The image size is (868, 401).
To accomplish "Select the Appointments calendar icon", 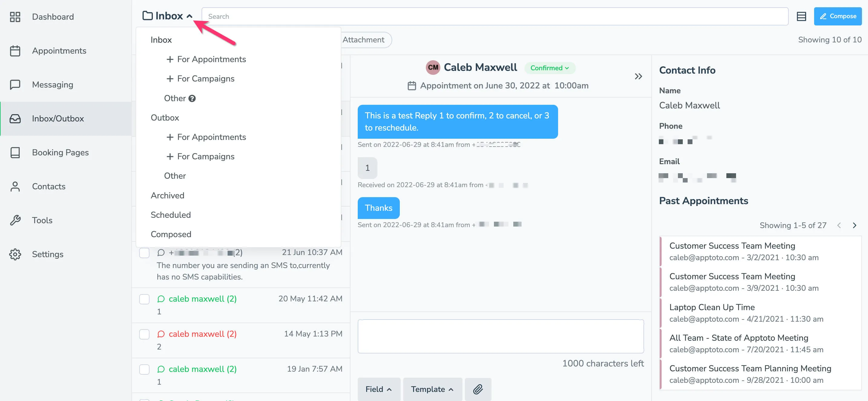I will tap(15, 51).
